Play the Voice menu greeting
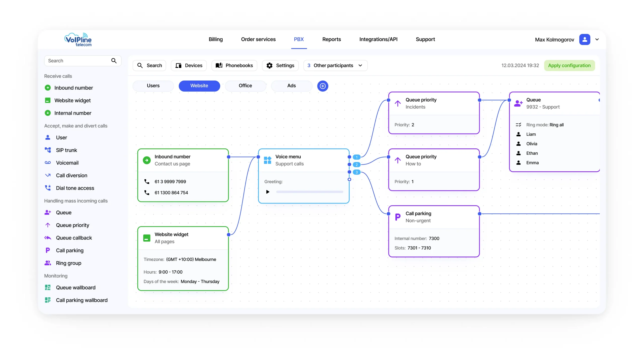The image size is (644, 360). click(268, 192)
